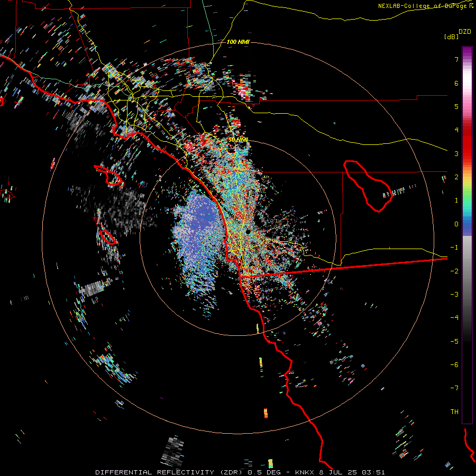Click the 1 tick label on the scale
Screen dimensions: 476x476
point(456,200)
